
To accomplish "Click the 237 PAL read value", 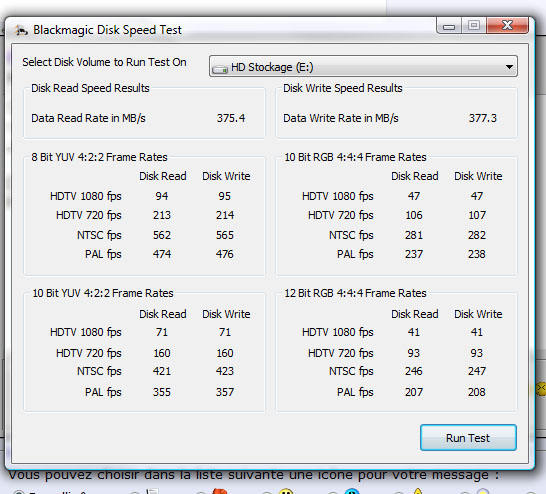I will pyautogui.click(x=414, y=254).
